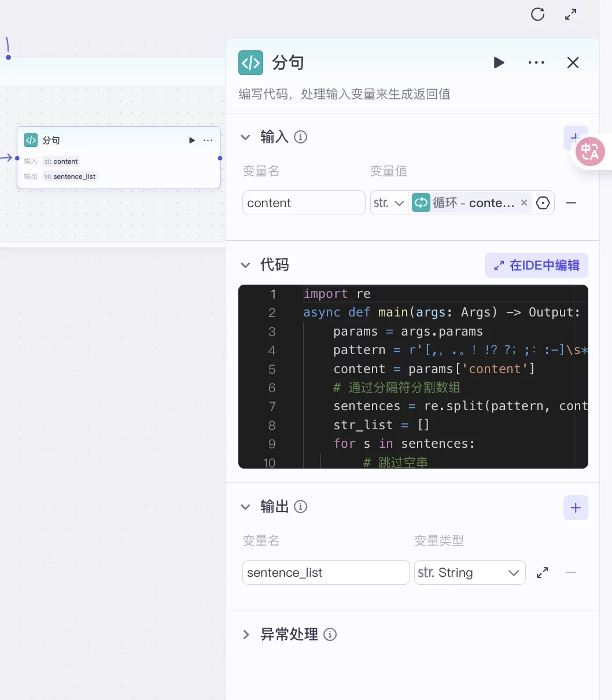The image size is (612, 700).
Task: Click the ellipsis on the 分句 canvas node
Action: [x=208, y=140]
